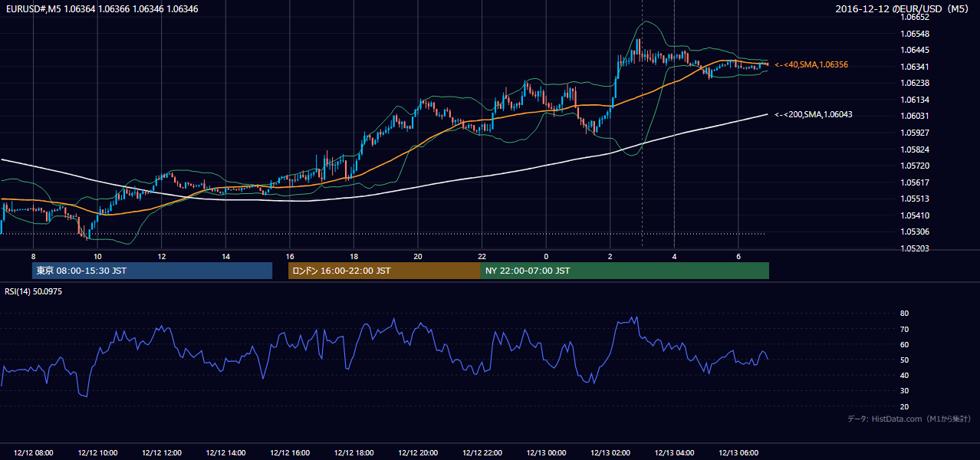
Task: Click price level 1.05410 on axis
Action: point(915,215)
